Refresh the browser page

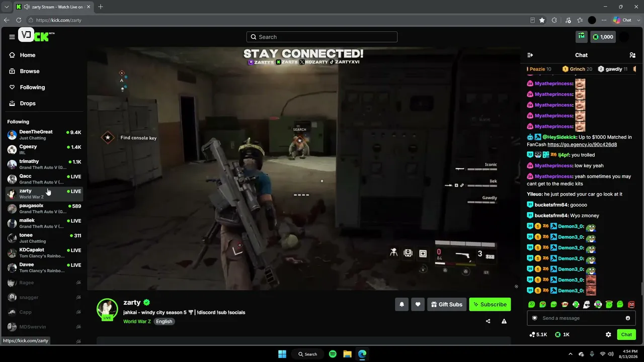[x=19, y=20]
